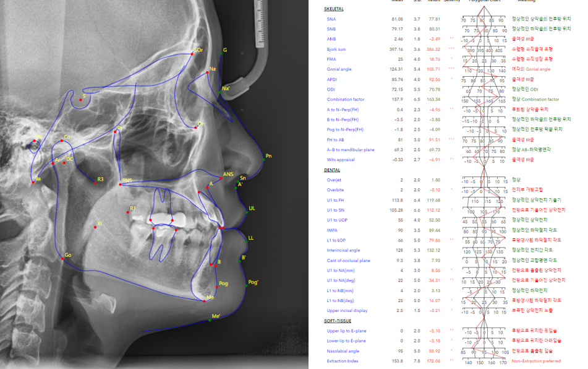Select the SNA measurement label
Image resolution: width=588 pixels, height=369 pixels.
click(x=331, y=20)
